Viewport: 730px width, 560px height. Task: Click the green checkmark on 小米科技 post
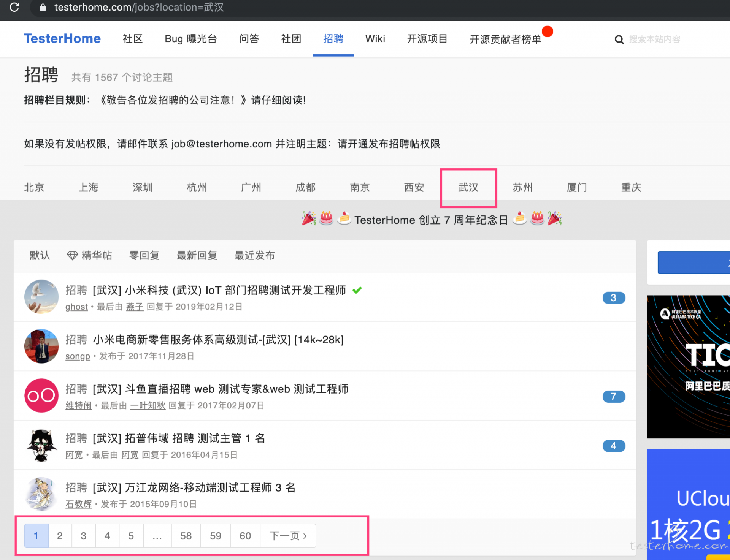(357, 290)
